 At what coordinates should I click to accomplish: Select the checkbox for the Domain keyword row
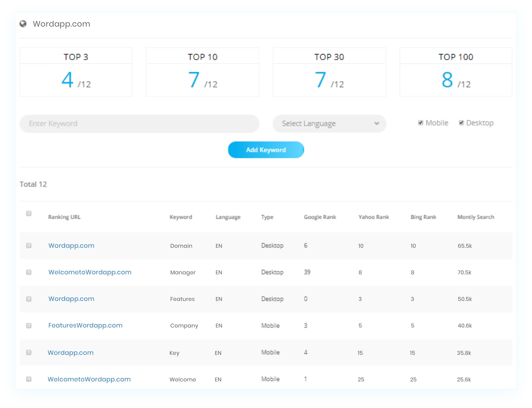(x=29, y=246)
